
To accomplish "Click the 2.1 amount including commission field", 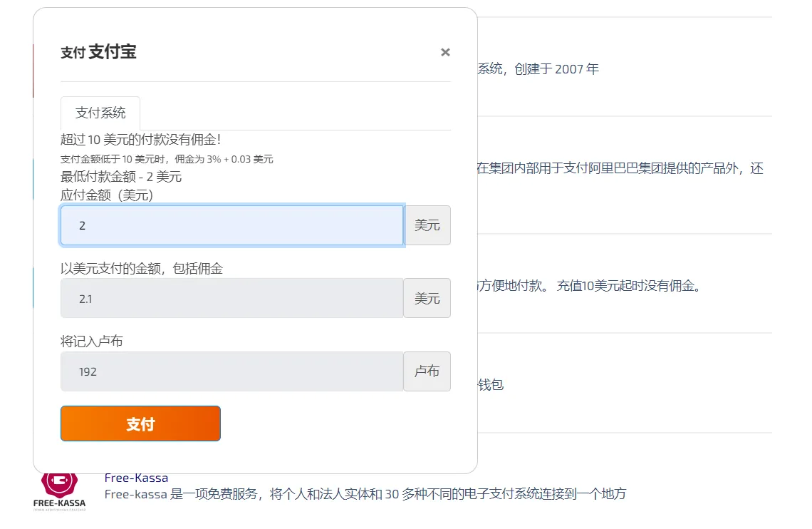I will (231, 299).
